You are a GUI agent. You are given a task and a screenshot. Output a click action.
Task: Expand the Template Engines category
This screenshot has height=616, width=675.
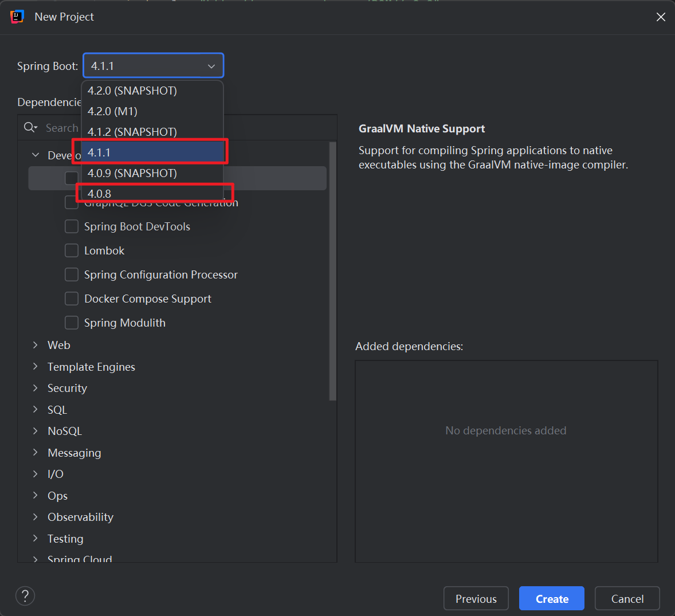[x=36, y=367]
